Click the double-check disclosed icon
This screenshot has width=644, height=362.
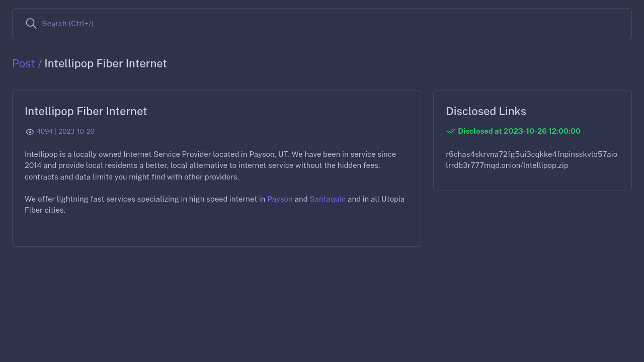[x=451, y=131]
